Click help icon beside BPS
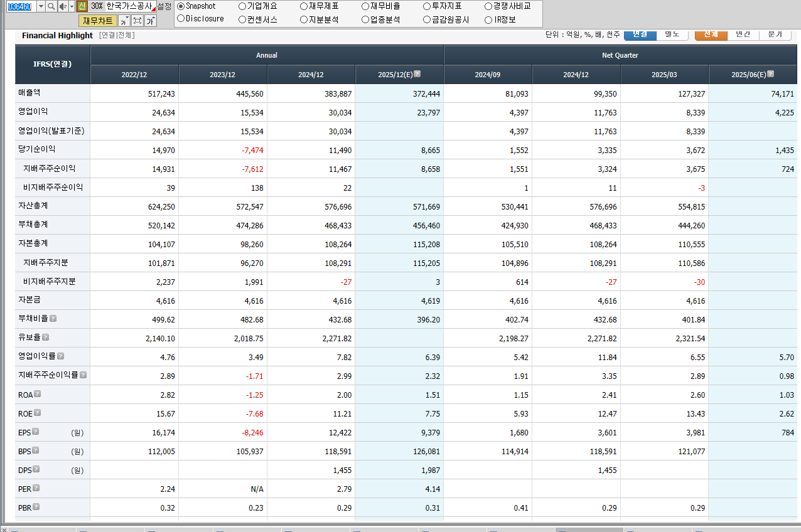Screen dimensions: 801x532 click(36, 450)
